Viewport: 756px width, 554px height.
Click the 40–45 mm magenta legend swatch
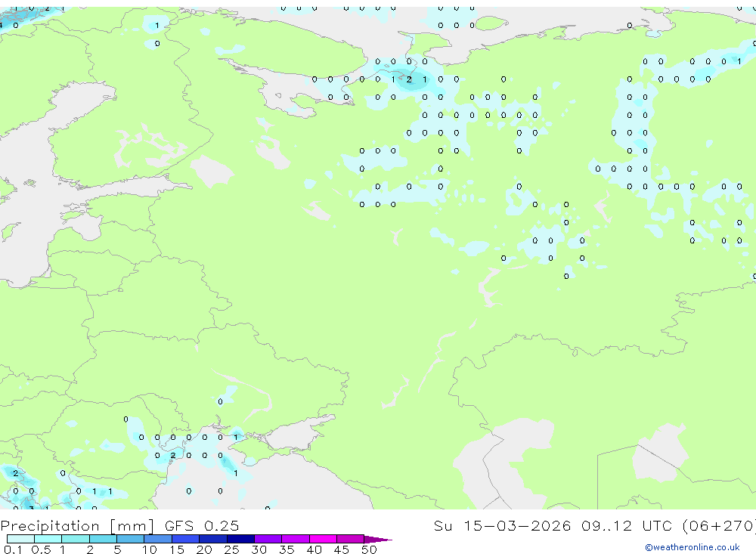click(x=323, y=539)
